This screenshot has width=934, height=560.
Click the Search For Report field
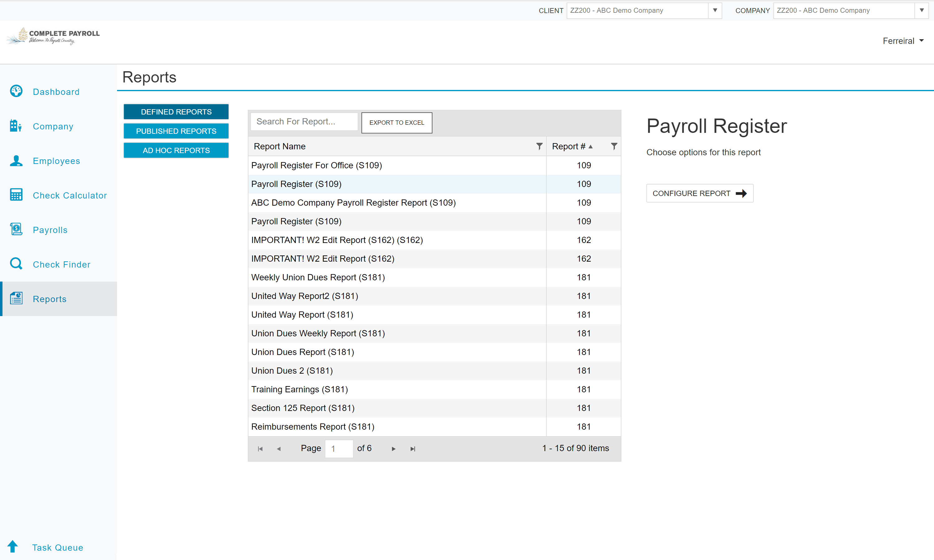304,122
